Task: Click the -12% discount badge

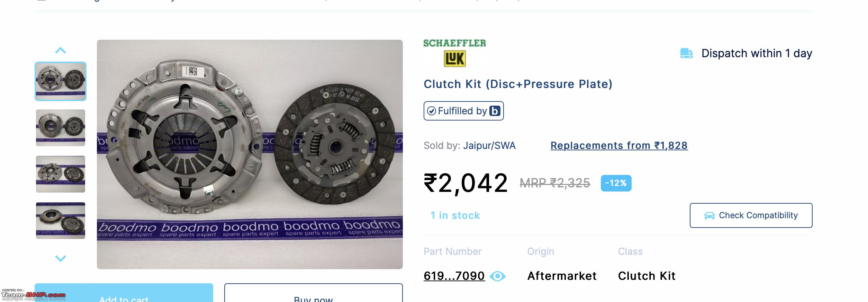Action: click(x=616, y=183)
